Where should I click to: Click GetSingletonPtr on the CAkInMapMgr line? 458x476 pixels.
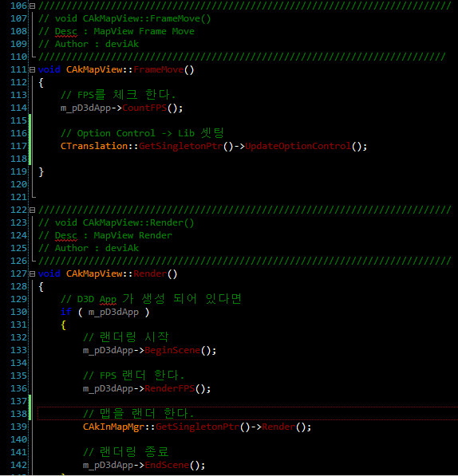tap(198, 427)
